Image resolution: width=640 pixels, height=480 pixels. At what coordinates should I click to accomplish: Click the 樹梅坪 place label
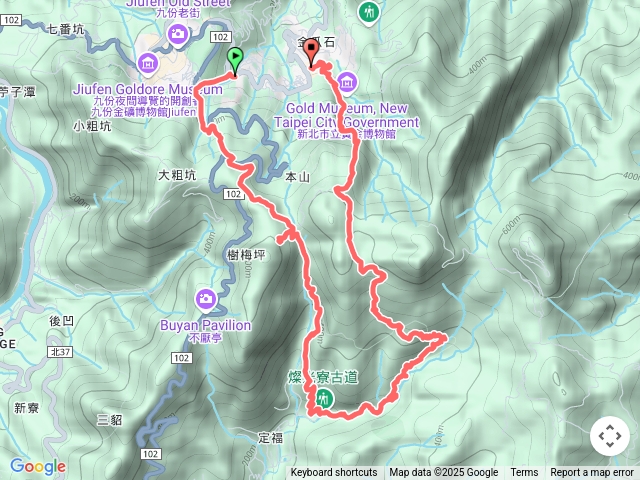[246, 255]
